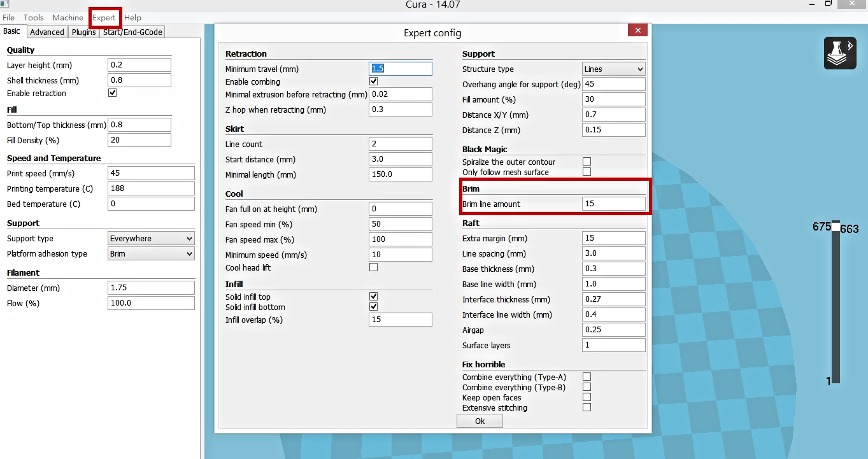This screenshot has width=868, height=459.
Task: Click the Raft Extra margin field
Action: (614, 238)
